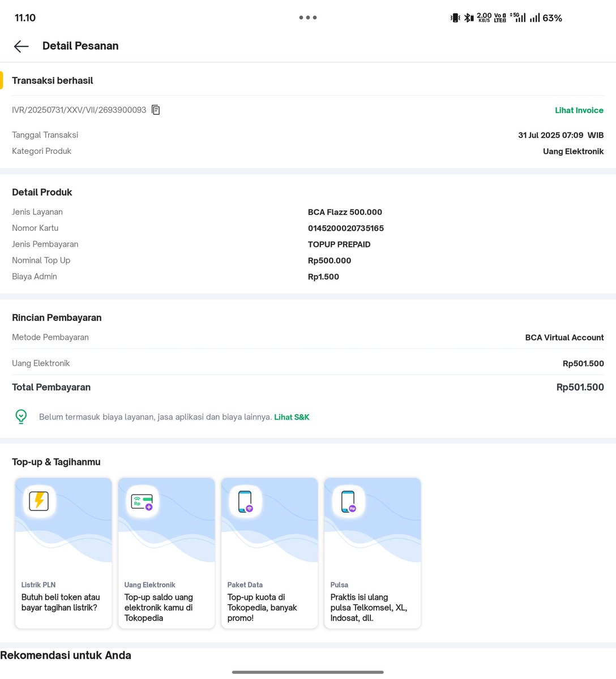Tap the Detail Pesanan page title

pyautogui.click(x=80, y=46)
